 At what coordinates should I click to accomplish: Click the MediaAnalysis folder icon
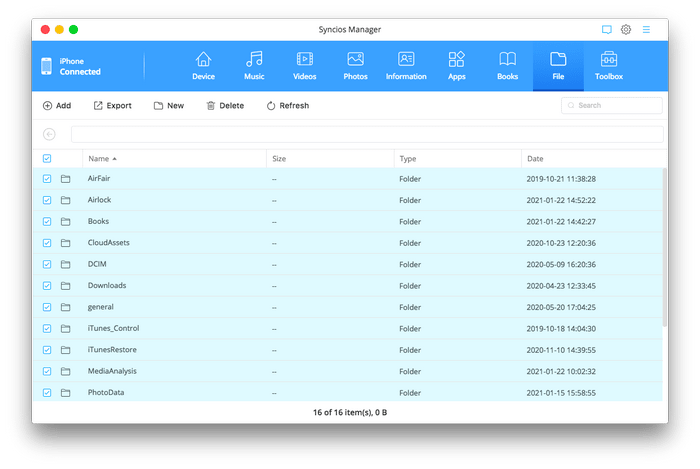click(66, 372)
